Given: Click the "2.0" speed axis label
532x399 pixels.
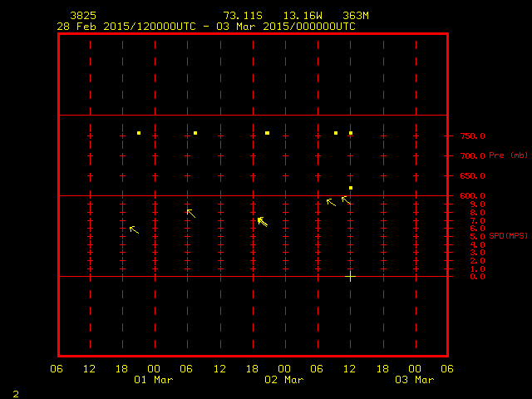Looking at the screenshot, I should [x=478, y=261].
